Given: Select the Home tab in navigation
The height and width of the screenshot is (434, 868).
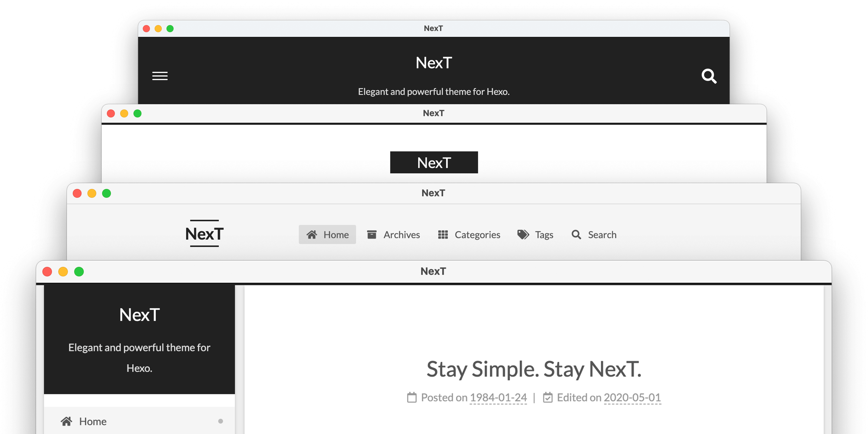Looking at the screenshot, I should (328, 234).
